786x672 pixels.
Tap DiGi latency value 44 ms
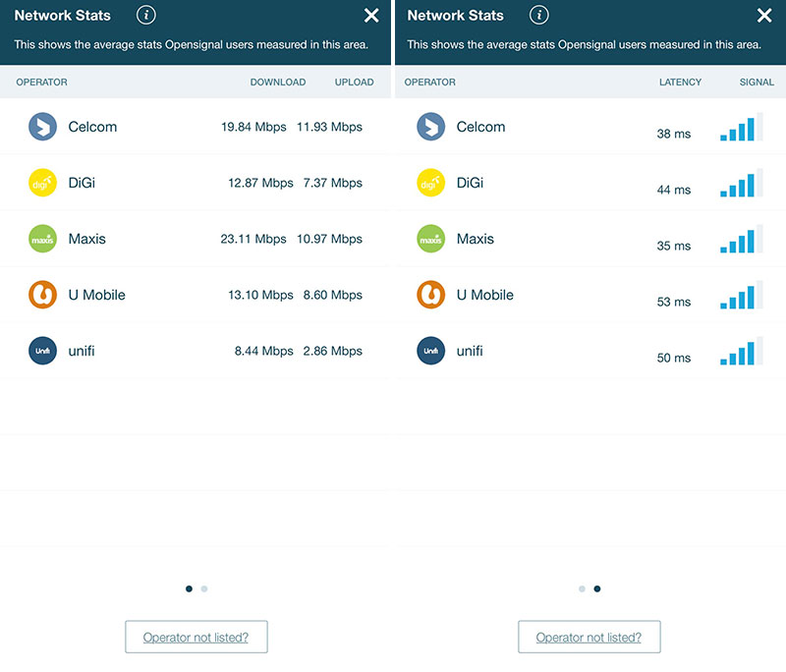[x=674, y=190]
